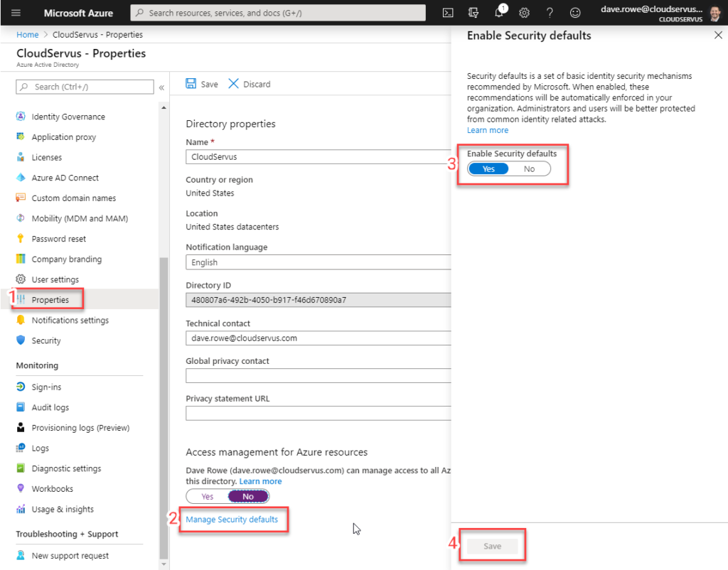The image size is (728, 570).
Task: Click the Identity Governance icon
Action: click(x=21, y=117)
